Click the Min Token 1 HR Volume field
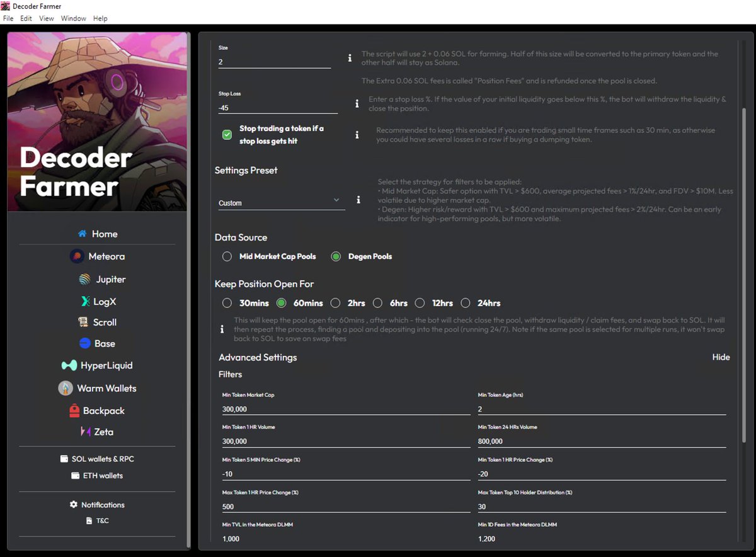The width and height of the screenshot is (756, 557). coord(346,441)
